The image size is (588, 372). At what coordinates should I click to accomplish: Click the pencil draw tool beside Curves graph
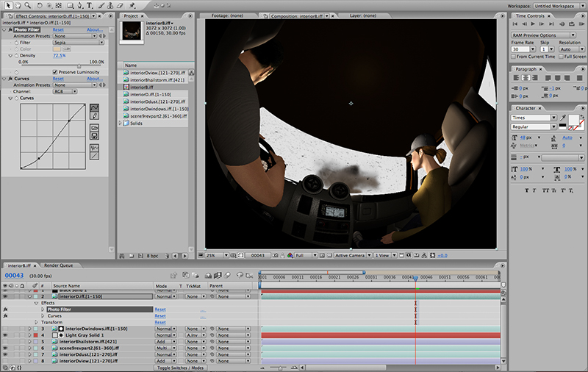click(x=95, y=116)
